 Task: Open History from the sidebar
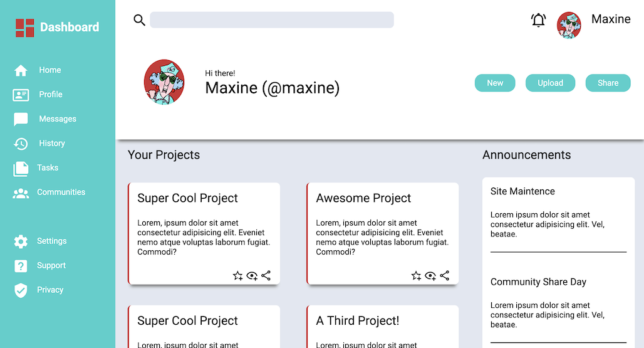pos(51,144)
